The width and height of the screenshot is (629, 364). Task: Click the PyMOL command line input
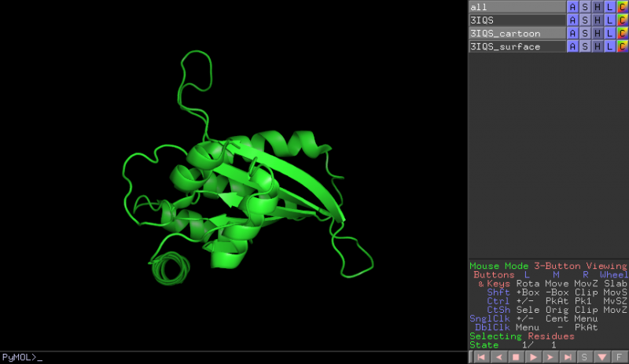pyautogui.click(x=236, y=357)
